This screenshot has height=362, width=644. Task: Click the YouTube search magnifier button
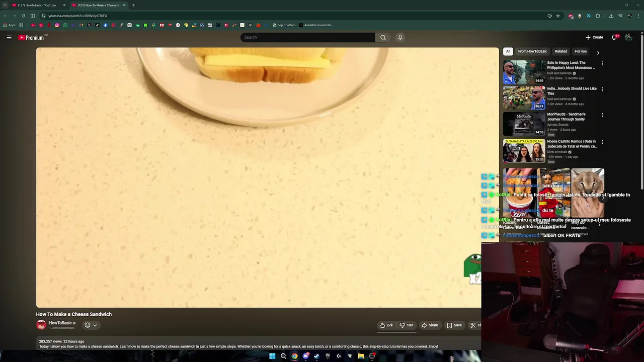pyautogui.click(x=383, y=37)
